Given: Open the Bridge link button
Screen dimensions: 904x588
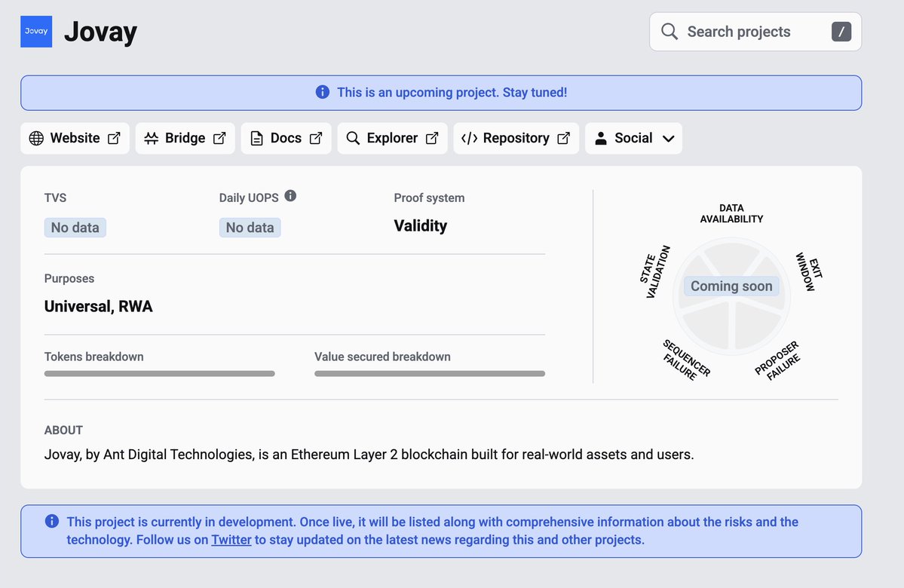Looking at the screenshot, I should pos(185,139).
